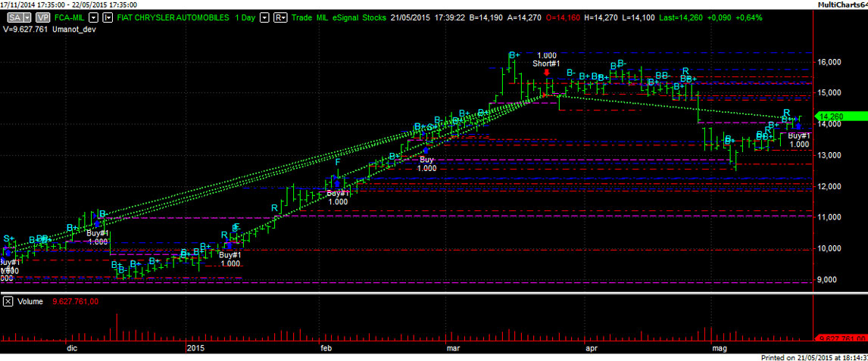Click the blue Buy arrow near 1.000 in February

[x=427, y=150]
